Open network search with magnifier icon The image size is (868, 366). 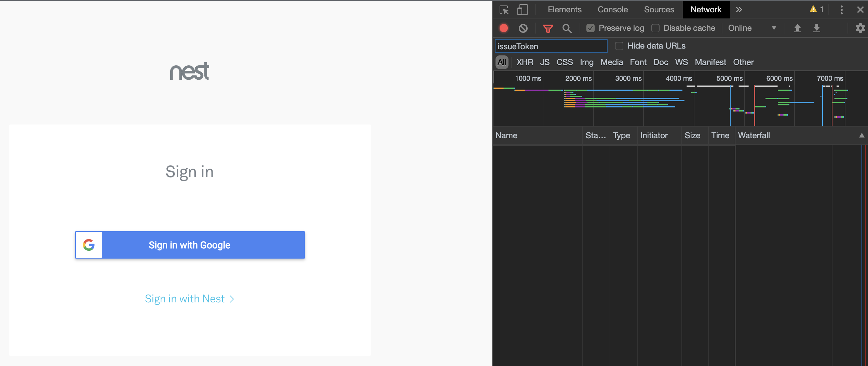pos(567,28)
